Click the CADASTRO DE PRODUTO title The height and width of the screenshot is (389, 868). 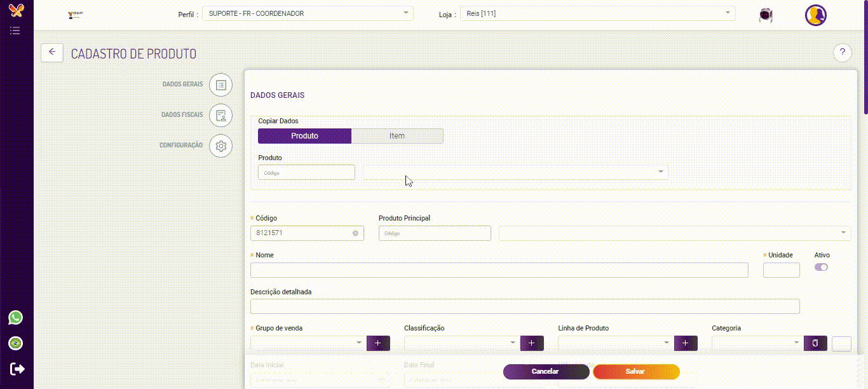133,54
